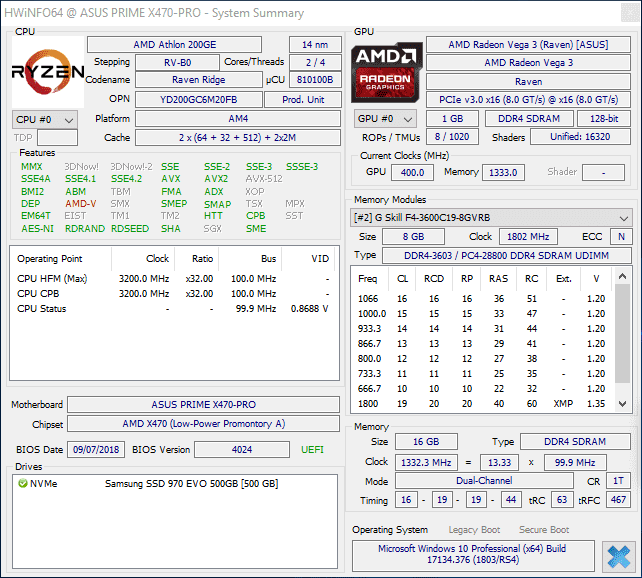The image size is (642, 578).
Task: Click the DDR4-3603 / PC4-28800 type field
Action: (x=506, y=255)
